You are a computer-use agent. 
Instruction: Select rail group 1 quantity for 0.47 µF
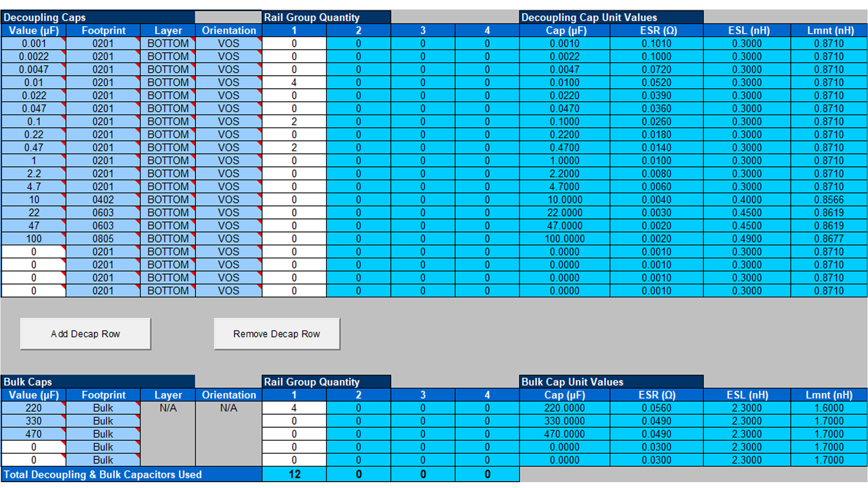pos(294,148)
